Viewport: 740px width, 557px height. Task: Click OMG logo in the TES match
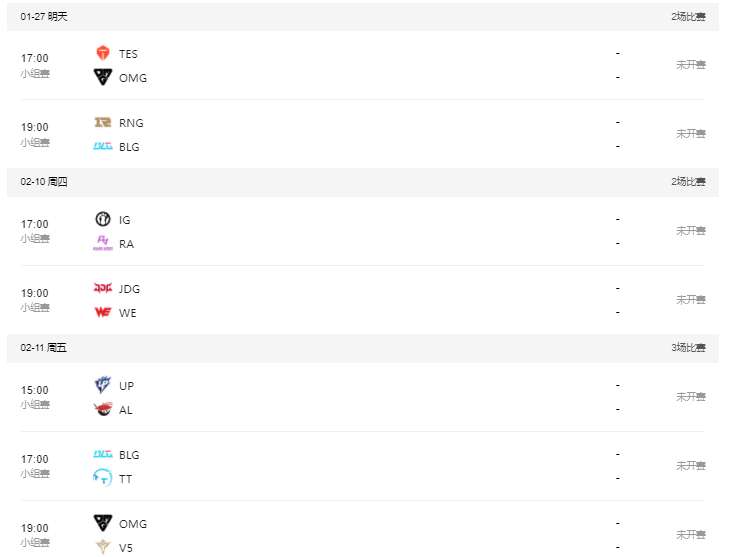click(x=102, y=77)
